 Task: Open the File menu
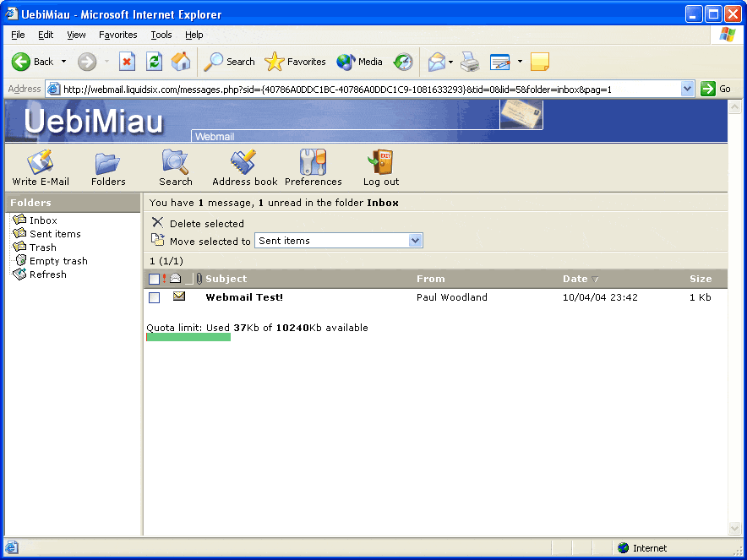point(18,35)
